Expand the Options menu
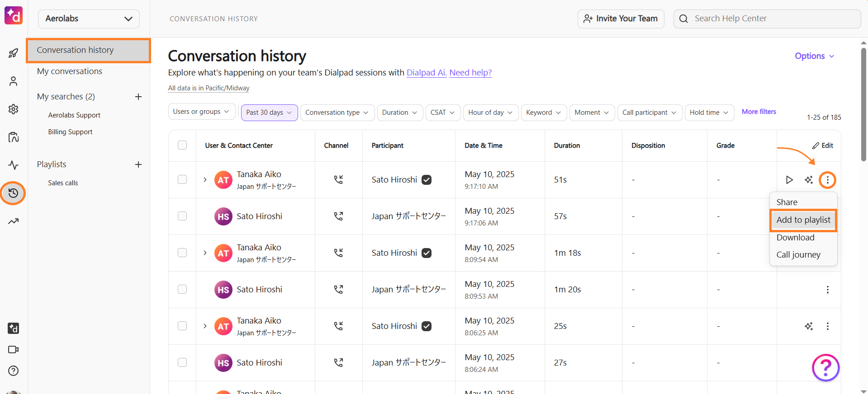 coord(815,56)
